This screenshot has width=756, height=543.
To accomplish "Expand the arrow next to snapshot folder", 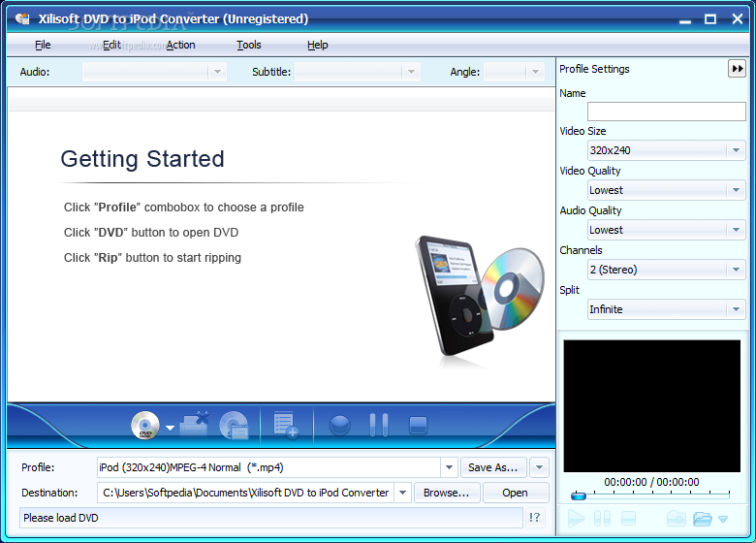I will [723, 520].
